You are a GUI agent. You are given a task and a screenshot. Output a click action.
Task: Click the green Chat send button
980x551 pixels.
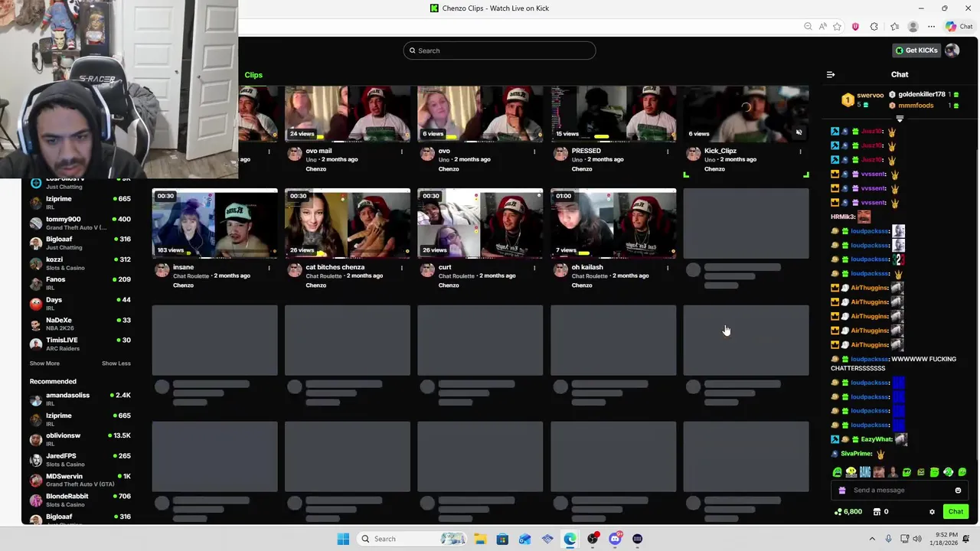click(955, 512)
